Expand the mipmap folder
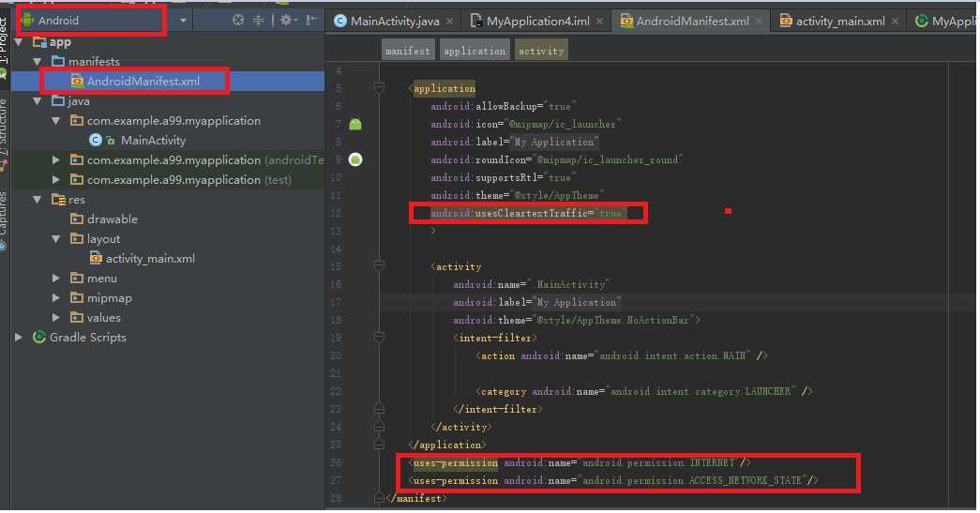The width and height of the screenshot is (980, 513). [x=56, y=298]
